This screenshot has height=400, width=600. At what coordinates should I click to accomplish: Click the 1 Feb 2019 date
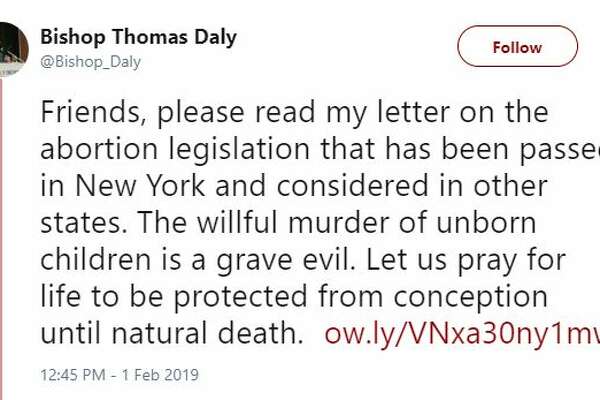160,375
